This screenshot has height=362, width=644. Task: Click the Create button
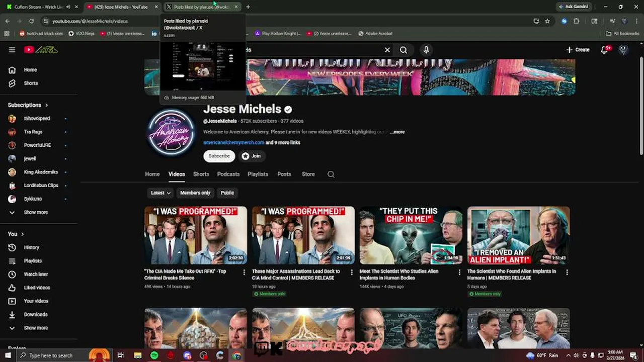(578, 50)
